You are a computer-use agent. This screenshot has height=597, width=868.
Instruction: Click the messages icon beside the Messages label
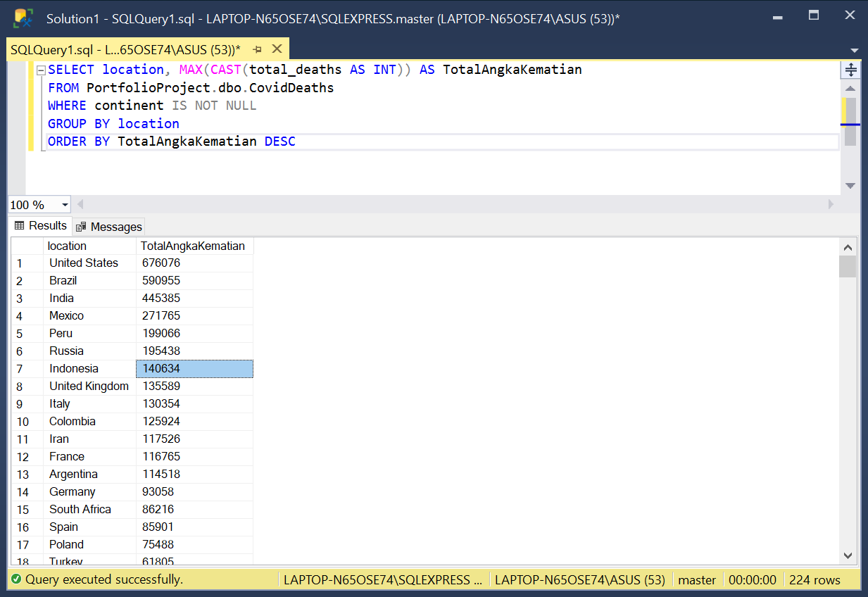[x=80, y=226]
